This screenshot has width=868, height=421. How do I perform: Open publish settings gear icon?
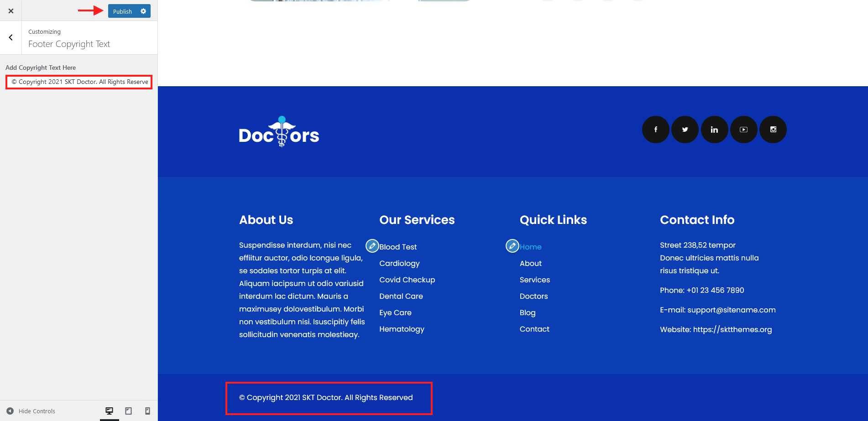pyautogui.click(x=143, y=11)
